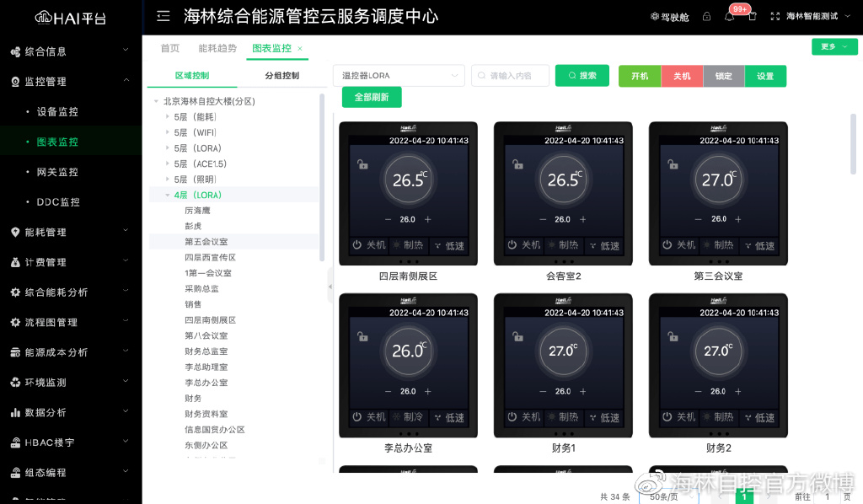Open the 温控器LORA device type dropdown
Viewport: 863px width, 504px height.
coord(399,75)
